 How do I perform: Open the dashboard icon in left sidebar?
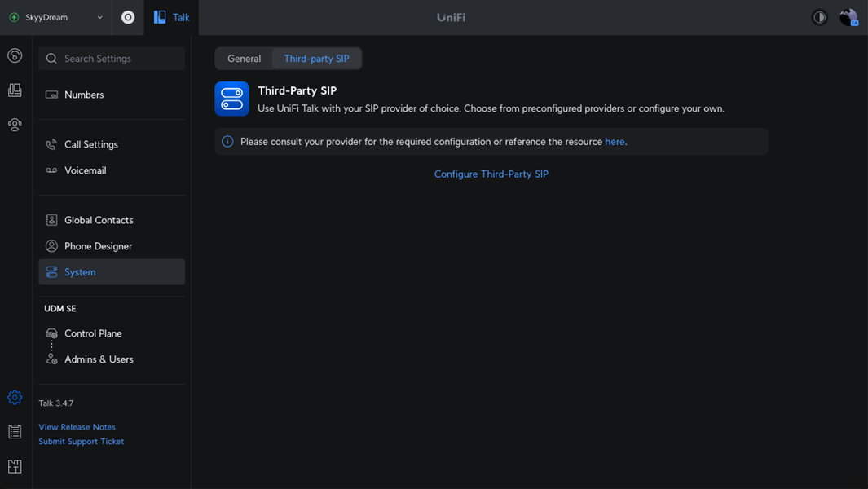[15, 55]
